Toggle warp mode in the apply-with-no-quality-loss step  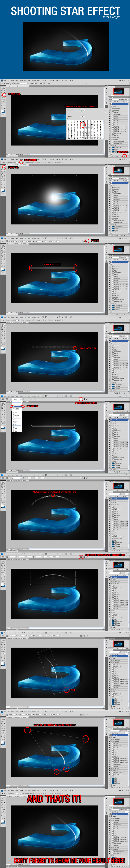81,557
